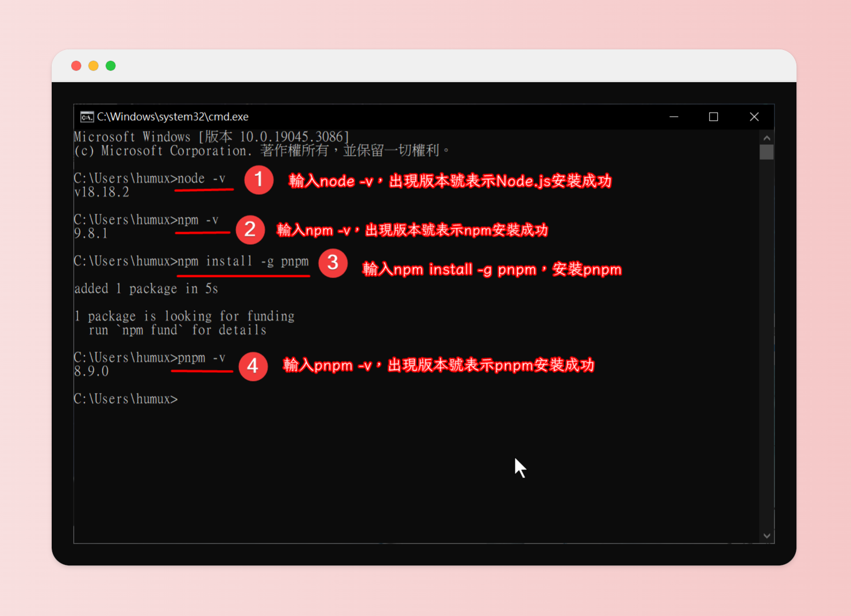Click the 'Microsoft Windows [版本 10.0.19045.3086]' line

(211, 137)
